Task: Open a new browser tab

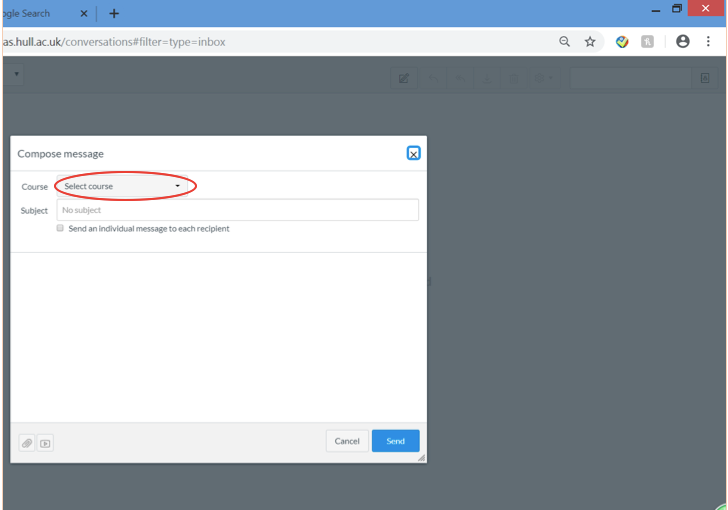Action: pos(114,13)
